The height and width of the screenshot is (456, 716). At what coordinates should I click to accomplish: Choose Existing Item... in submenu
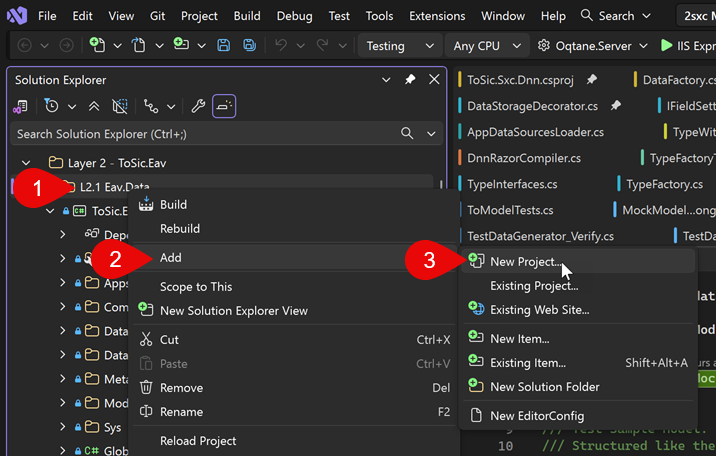point(578,363)
